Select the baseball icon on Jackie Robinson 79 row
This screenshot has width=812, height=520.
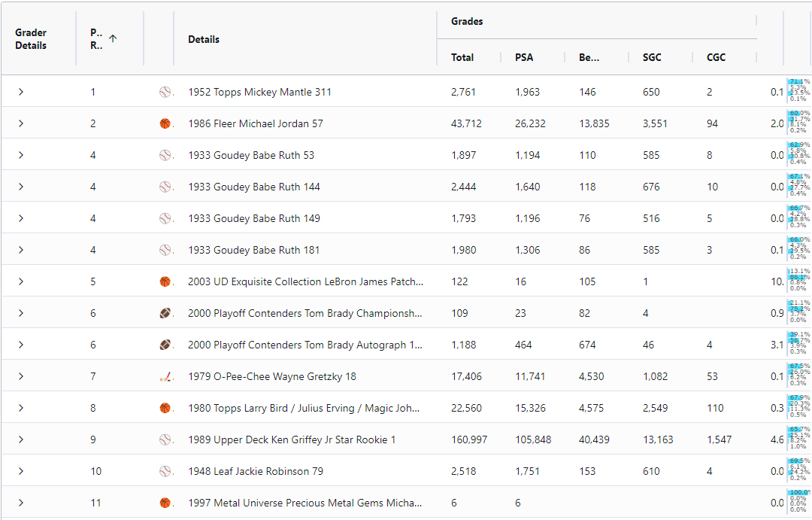tap(164, 471)
